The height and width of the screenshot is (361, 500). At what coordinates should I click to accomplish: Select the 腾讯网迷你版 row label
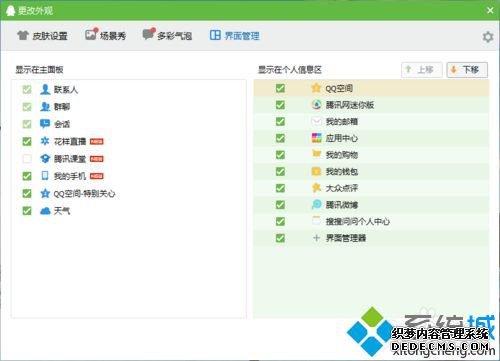(x=350, y=105)
